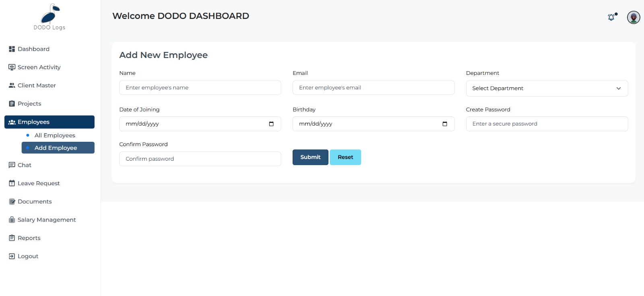
Task: Click the Salary Management bag icon
Action: click(x=12, y=220)
